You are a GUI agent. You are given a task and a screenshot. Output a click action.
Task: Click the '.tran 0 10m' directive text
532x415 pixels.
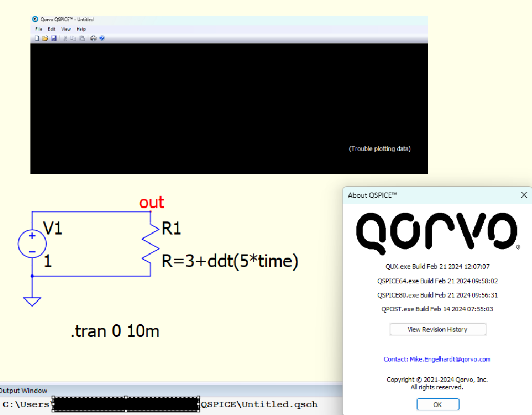tap(115, 331)
